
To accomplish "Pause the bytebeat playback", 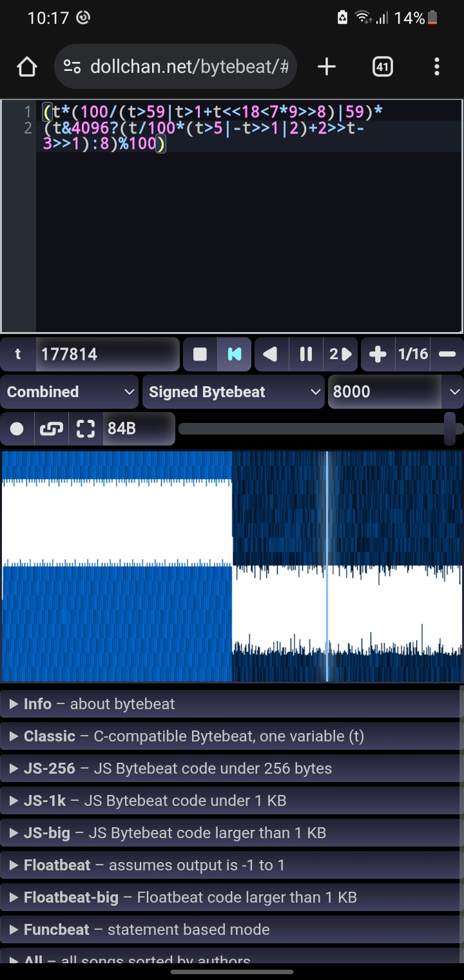I will [x=306, y=354].
